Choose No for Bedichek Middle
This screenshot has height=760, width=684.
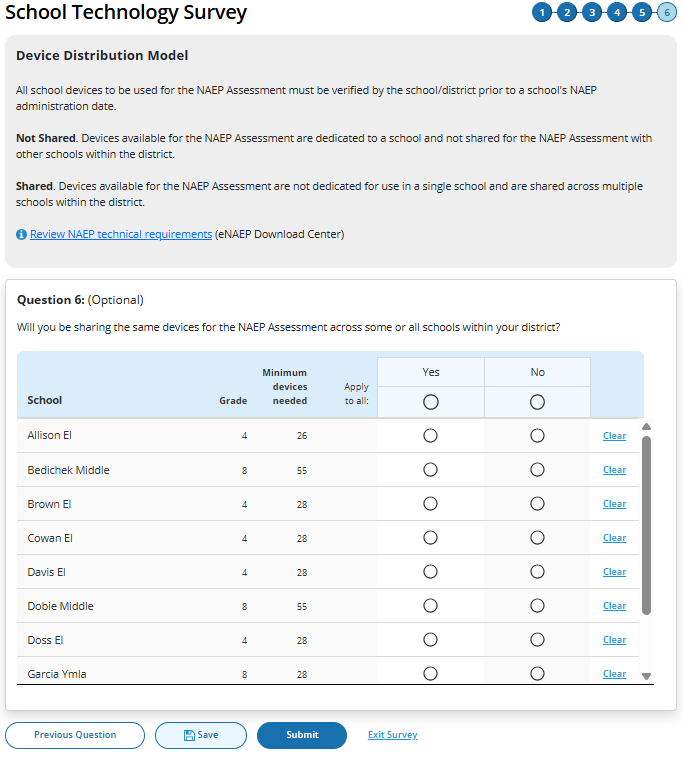click(537, 470)
